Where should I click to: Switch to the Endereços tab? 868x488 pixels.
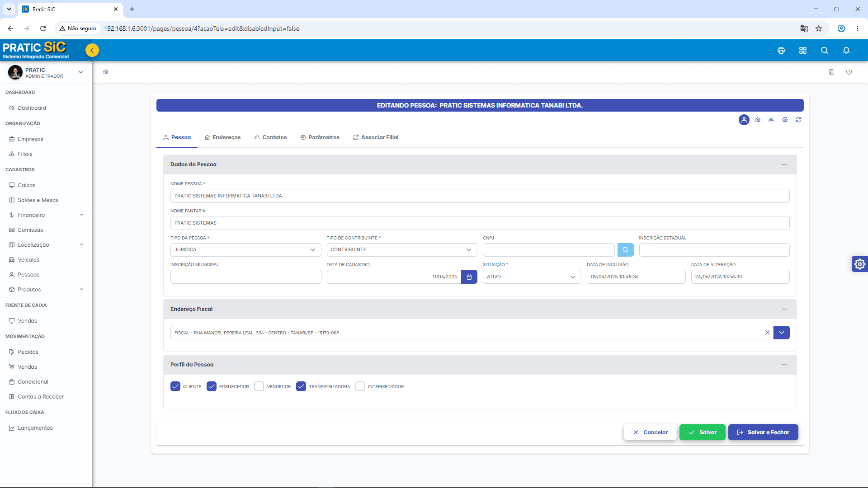(222, 137)
